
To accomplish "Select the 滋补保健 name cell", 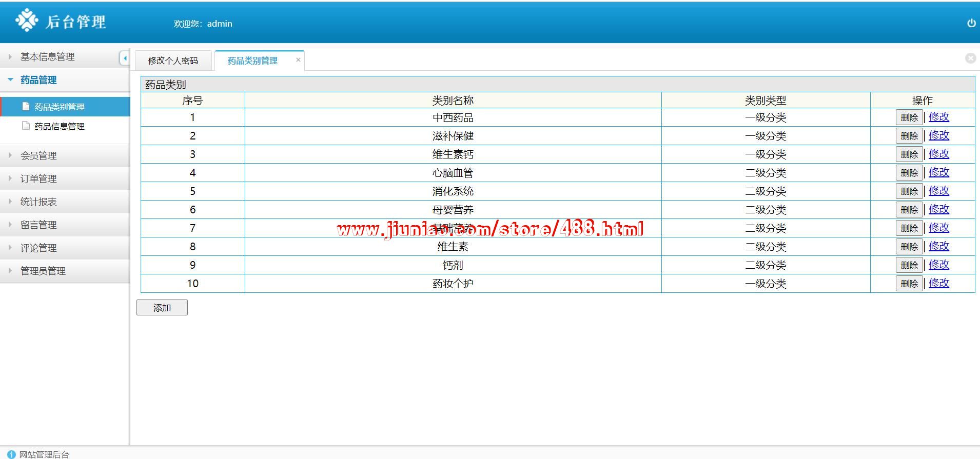I will [453, 136].
